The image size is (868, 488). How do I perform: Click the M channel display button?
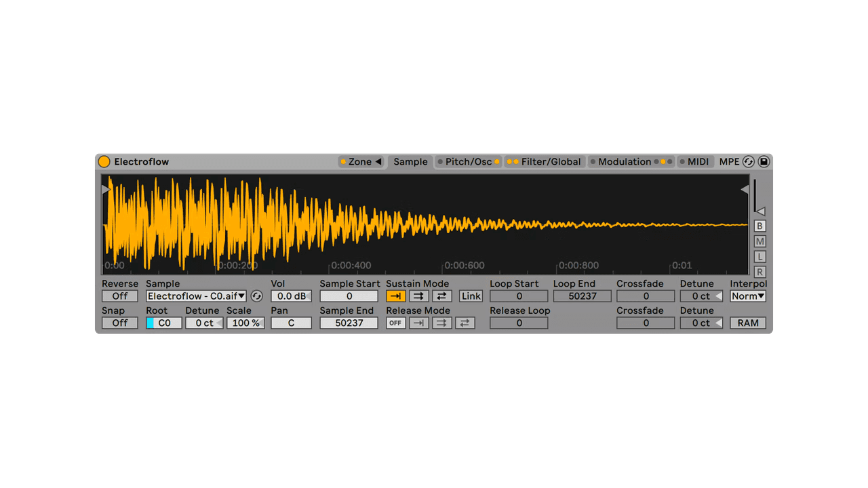click(759, 241)
